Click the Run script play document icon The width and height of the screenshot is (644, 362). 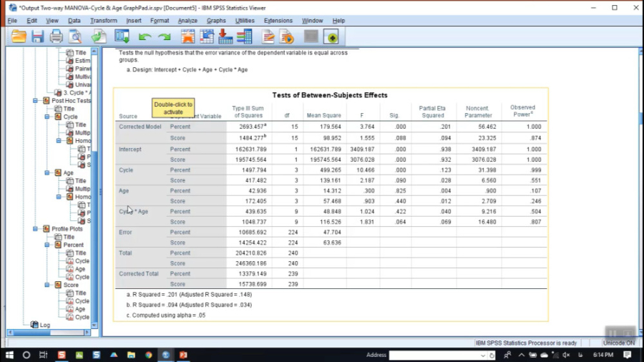(287, 36)
